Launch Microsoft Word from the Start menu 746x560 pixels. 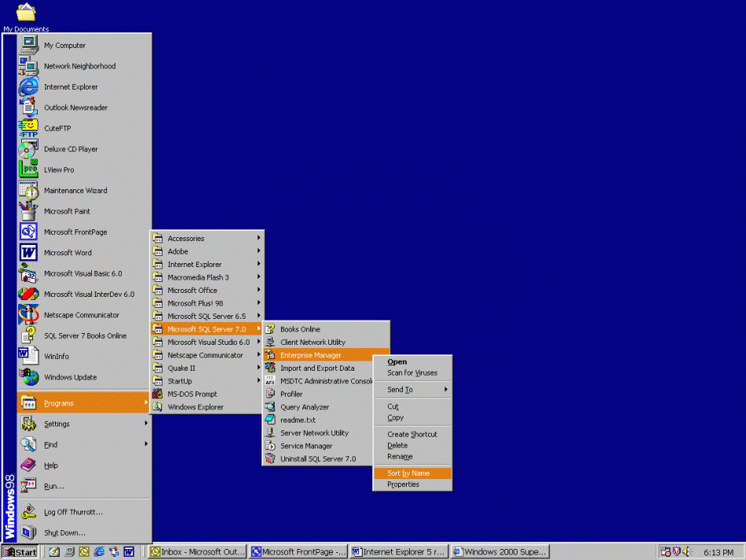(x=68, y=253)
